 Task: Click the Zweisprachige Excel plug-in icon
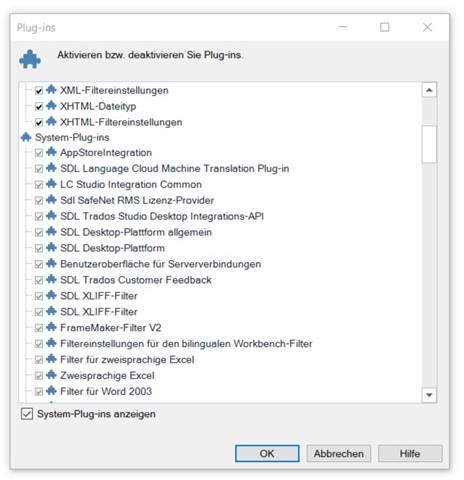(51, 375)
